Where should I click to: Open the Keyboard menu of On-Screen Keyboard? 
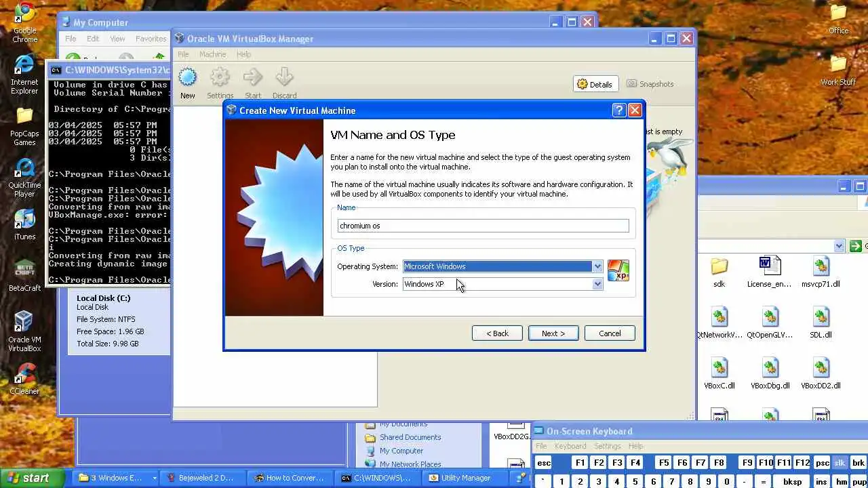pos(570,446)
